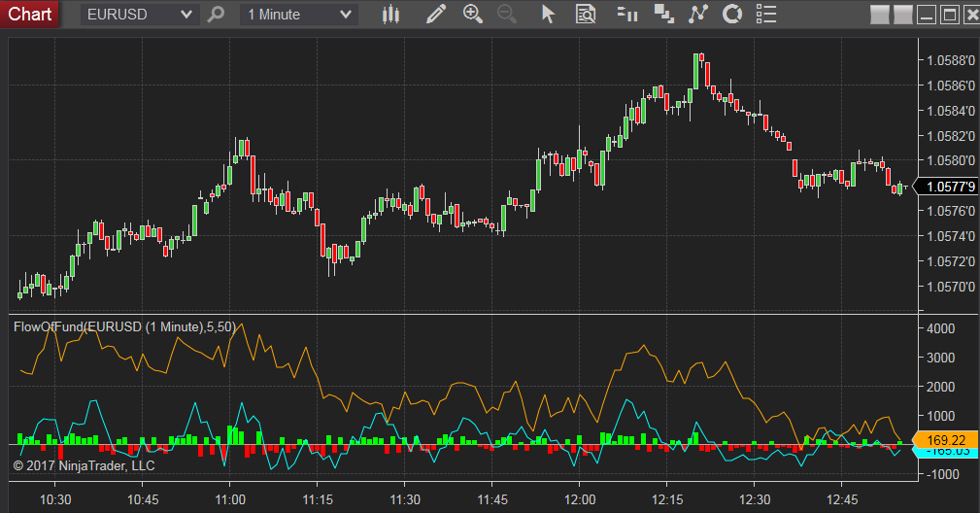Screen dimensions: 980x513
Task: Select the drawing tools pencil icon
Action: [436, 14]
